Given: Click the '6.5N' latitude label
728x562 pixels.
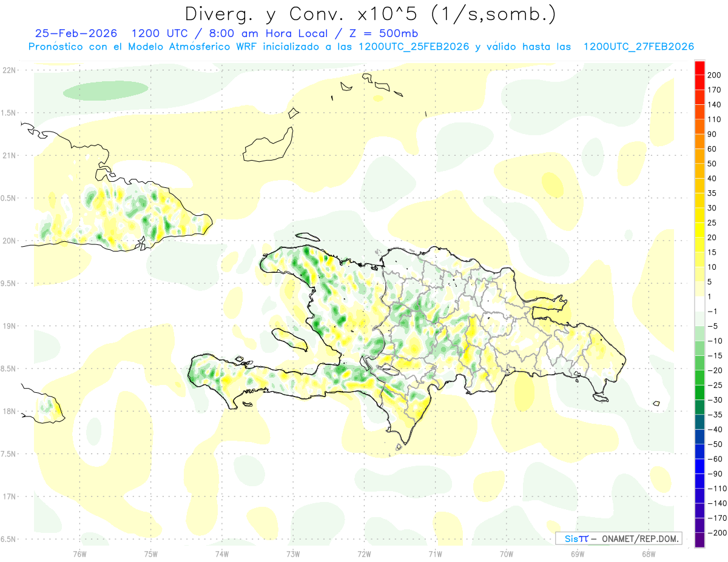Looking at the screenshot, I should click(x=8, y=539).
